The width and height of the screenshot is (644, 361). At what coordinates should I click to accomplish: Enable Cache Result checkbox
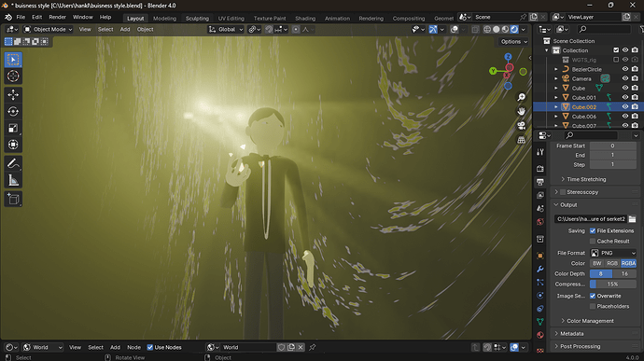(593, 241)
